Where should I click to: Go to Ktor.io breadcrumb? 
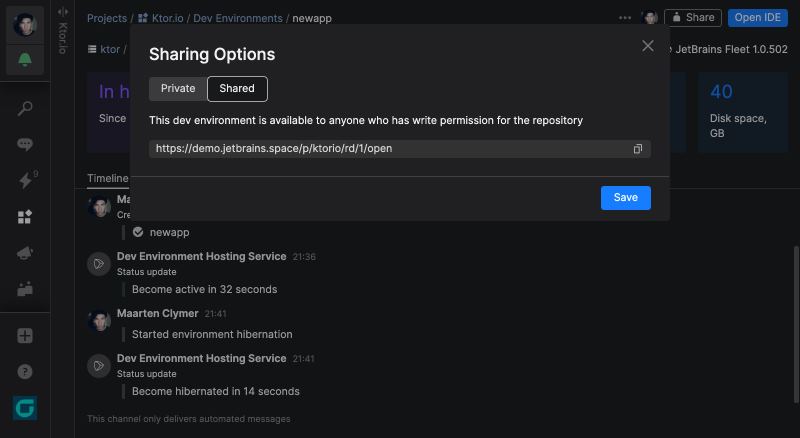click(x=167, y=18)
